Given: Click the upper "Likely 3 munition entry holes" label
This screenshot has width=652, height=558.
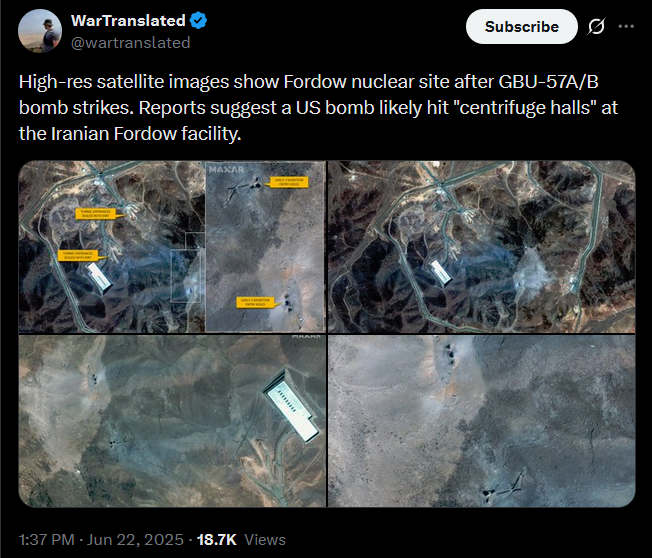Looking at the screenshot, I should click(289, 182).
